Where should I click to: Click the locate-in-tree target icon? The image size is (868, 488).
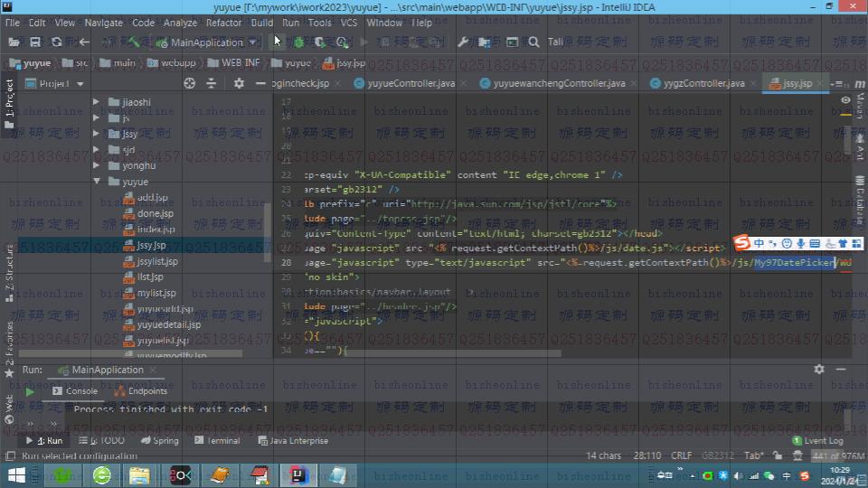click(x=189, y=83)
